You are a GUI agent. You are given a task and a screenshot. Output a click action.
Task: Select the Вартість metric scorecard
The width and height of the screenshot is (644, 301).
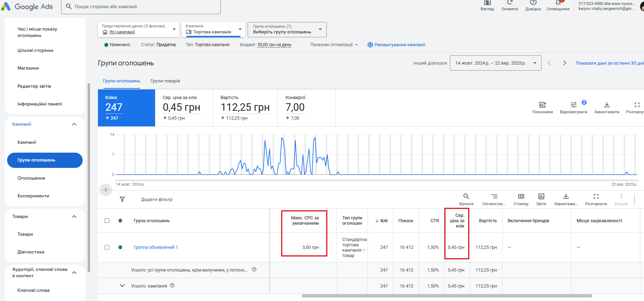(x=245, y=108)
